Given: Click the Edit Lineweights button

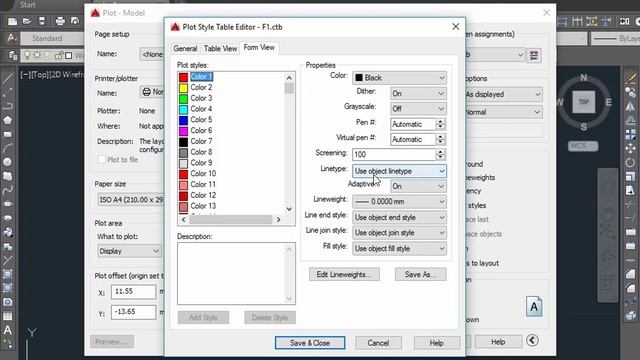Looking at the screenshot, I should (344, 274).
